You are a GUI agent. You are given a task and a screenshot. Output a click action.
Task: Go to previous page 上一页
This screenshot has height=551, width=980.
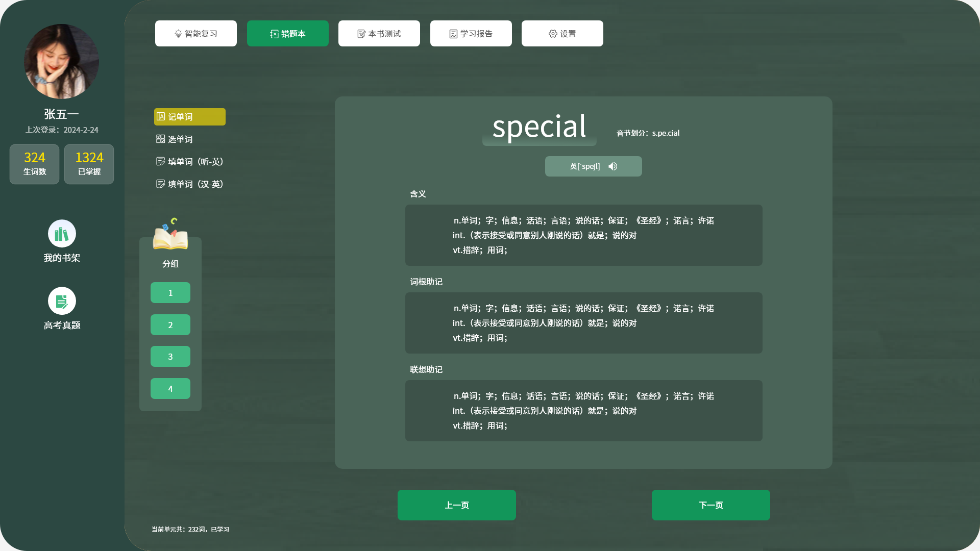point(457,505)
